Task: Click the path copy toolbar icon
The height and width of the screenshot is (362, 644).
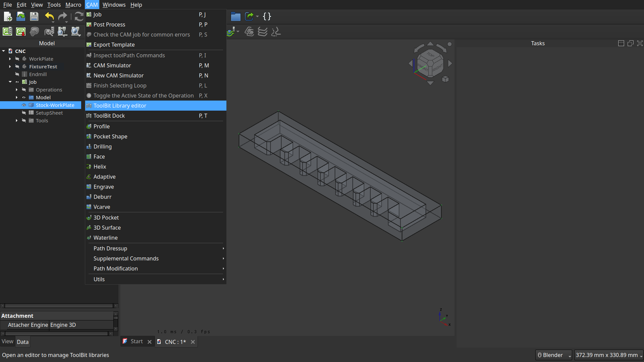Action: click(249, 32)
